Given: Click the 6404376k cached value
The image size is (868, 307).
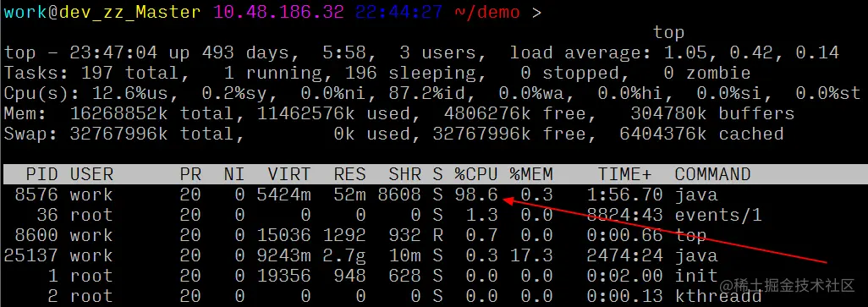Looking at the screenshot, I should (x=663, y=134).
